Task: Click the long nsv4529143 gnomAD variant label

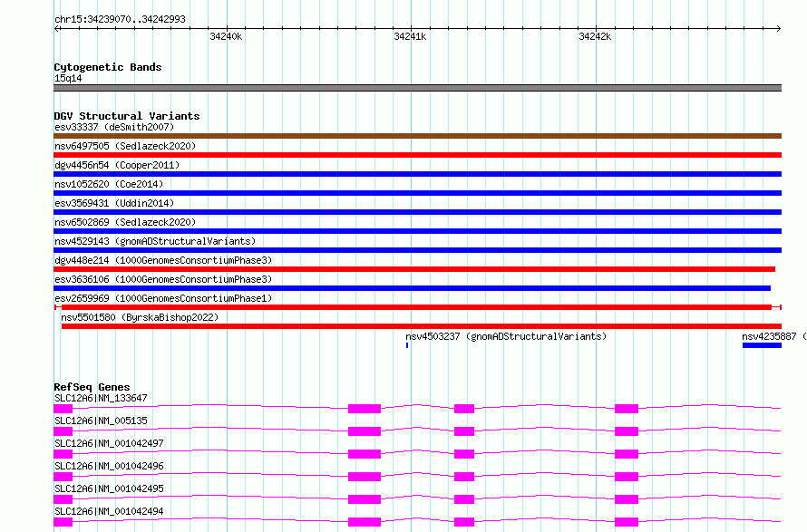Action: 155,241
